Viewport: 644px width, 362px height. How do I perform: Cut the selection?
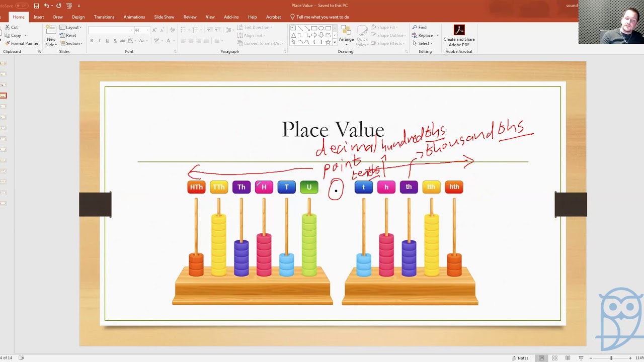[12, 27]
